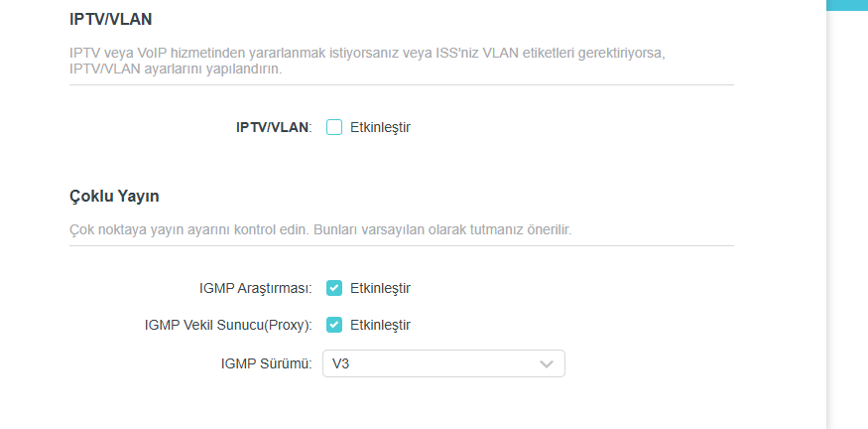Click the "IGMP Sürümü:" field label

click(267, 364)
